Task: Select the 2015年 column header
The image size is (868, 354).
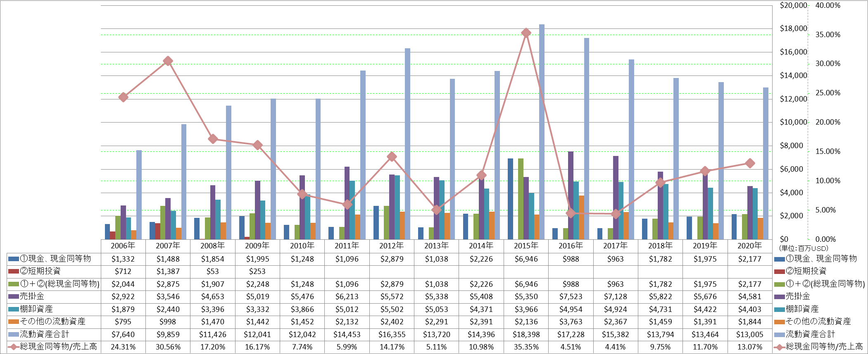Action: point(526,246)
